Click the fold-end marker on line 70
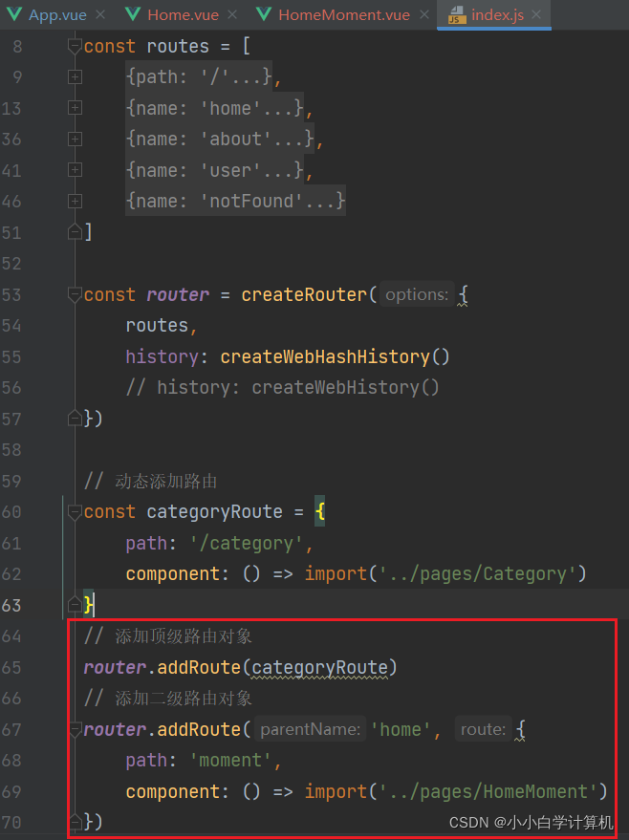Image resolution: width=629 pixels, height=840 pixels. pos(75,822)
